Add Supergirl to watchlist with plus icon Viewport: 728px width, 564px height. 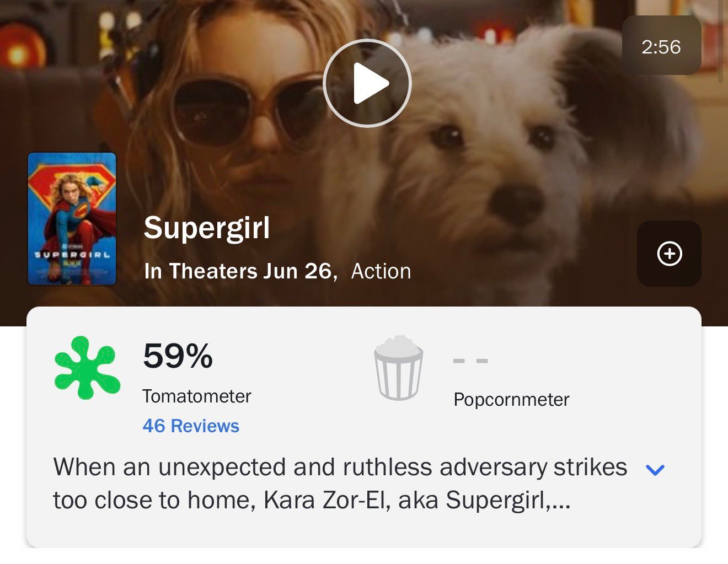pos(669,254)
